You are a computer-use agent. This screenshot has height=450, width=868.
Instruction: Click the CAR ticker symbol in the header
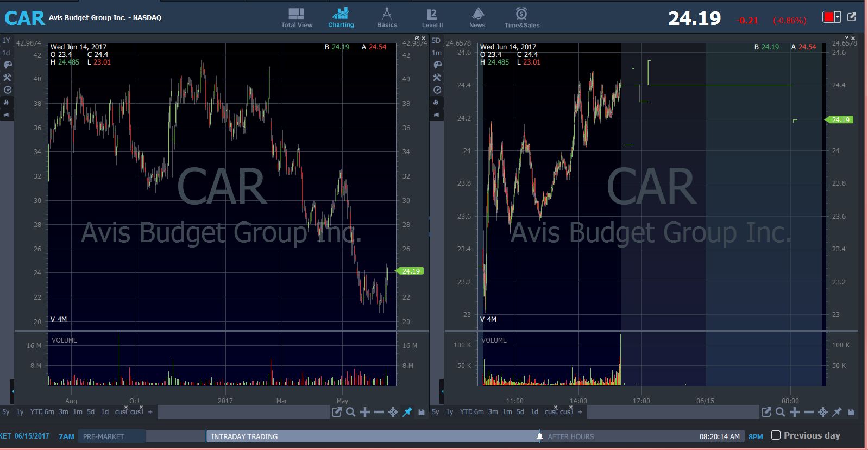click(x=24, y=18)
